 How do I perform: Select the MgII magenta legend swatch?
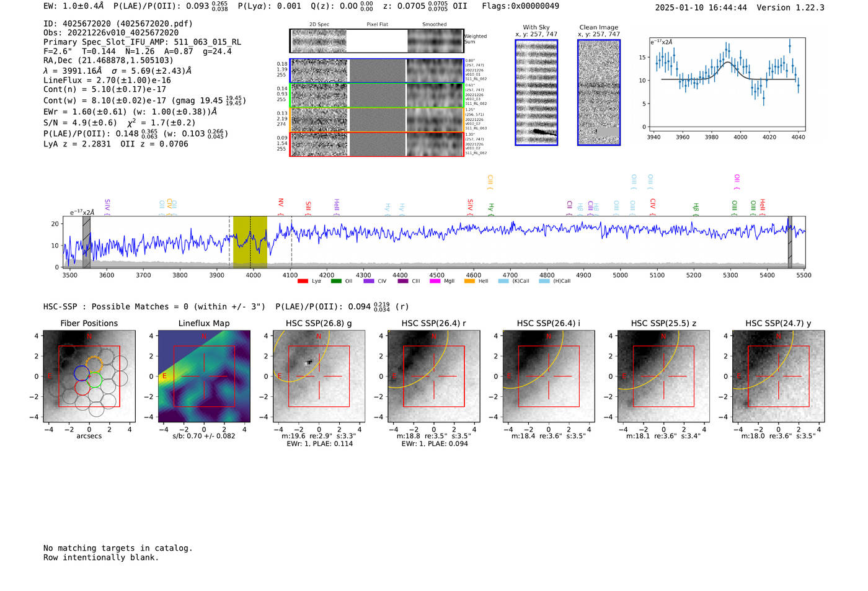click(435, 282)
